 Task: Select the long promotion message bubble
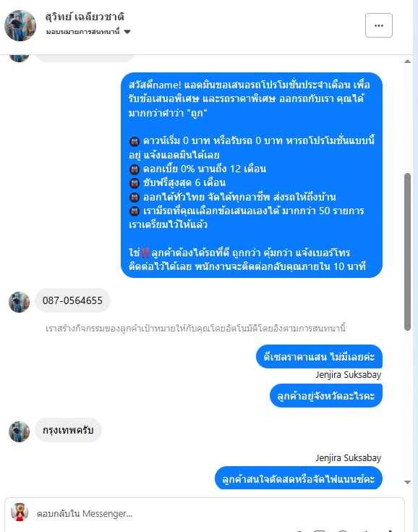point(252,175)
